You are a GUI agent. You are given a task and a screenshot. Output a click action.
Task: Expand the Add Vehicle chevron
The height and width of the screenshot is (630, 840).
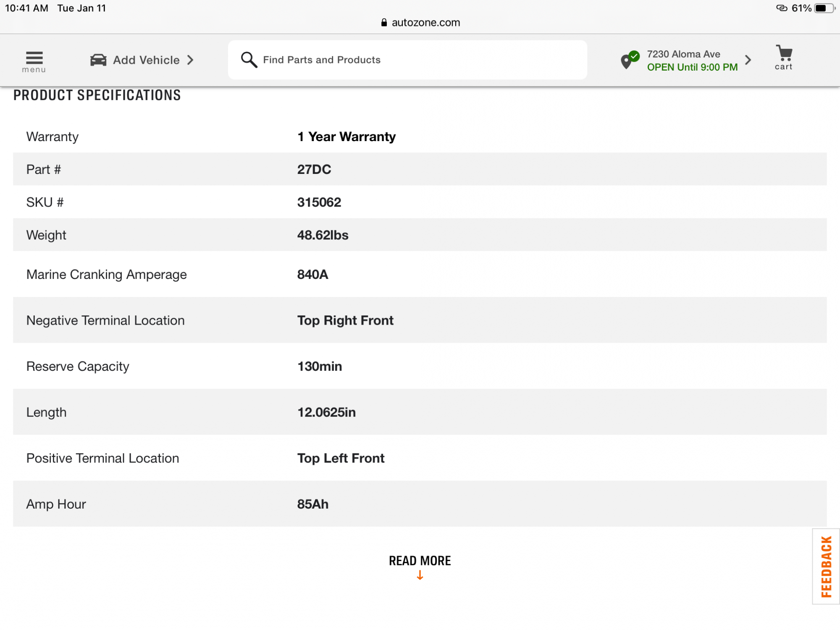pyautogui.click(x=190, y=60)
